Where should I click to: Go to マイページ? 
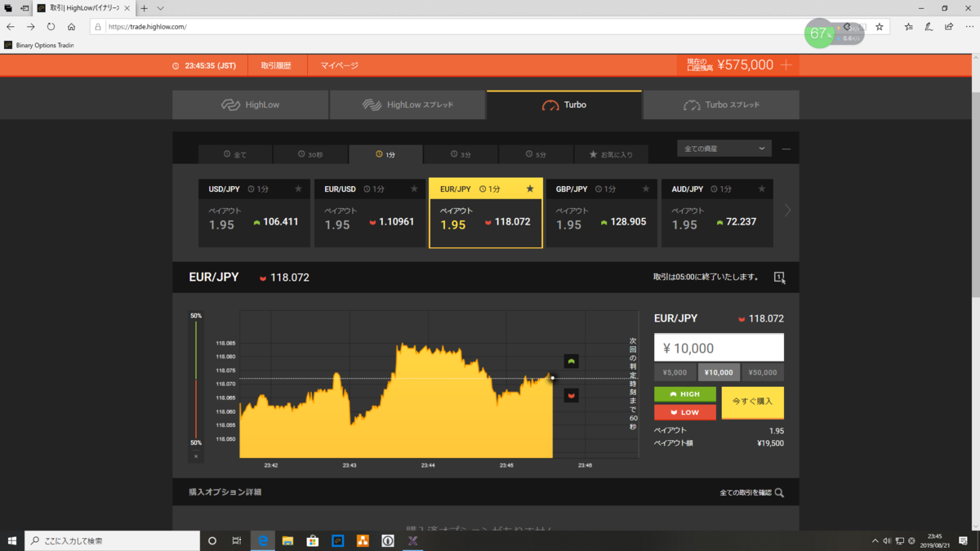click(340, 65)
